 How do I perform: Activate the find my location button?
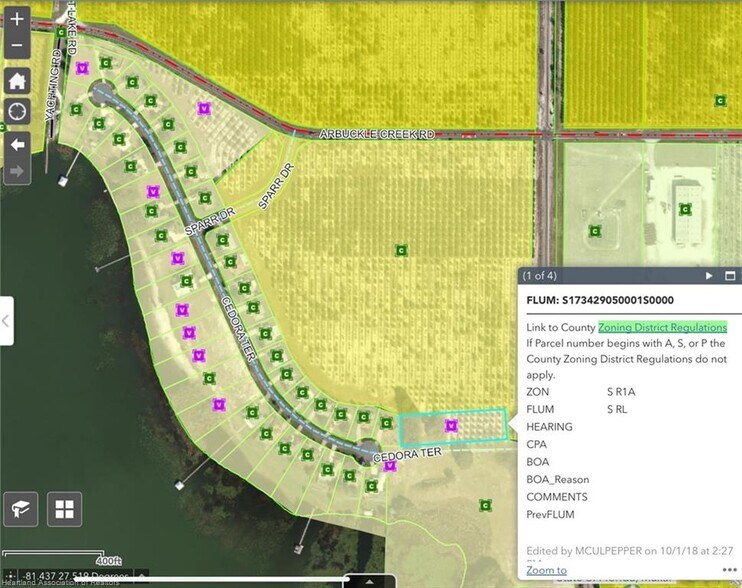(18, 112)
